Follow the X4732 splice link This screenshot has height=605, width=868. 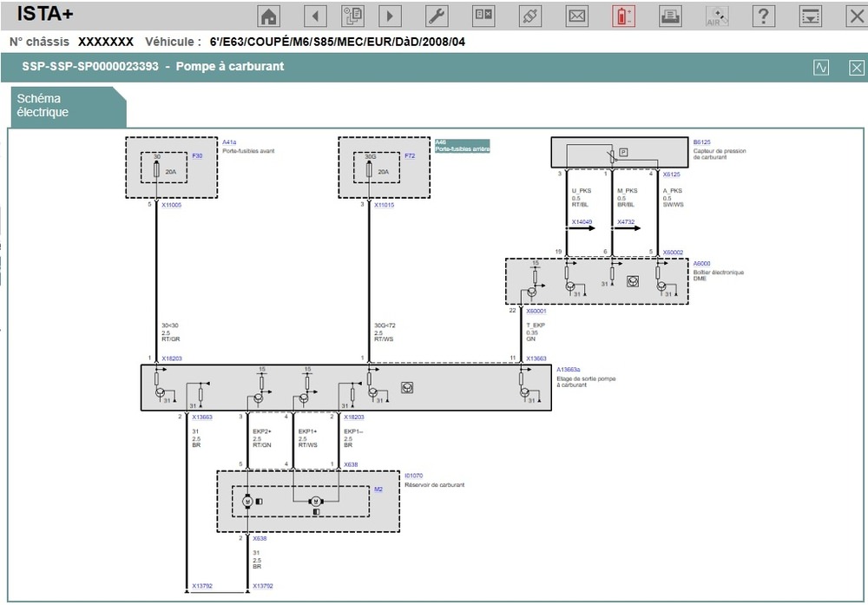(x=626, y=222)
